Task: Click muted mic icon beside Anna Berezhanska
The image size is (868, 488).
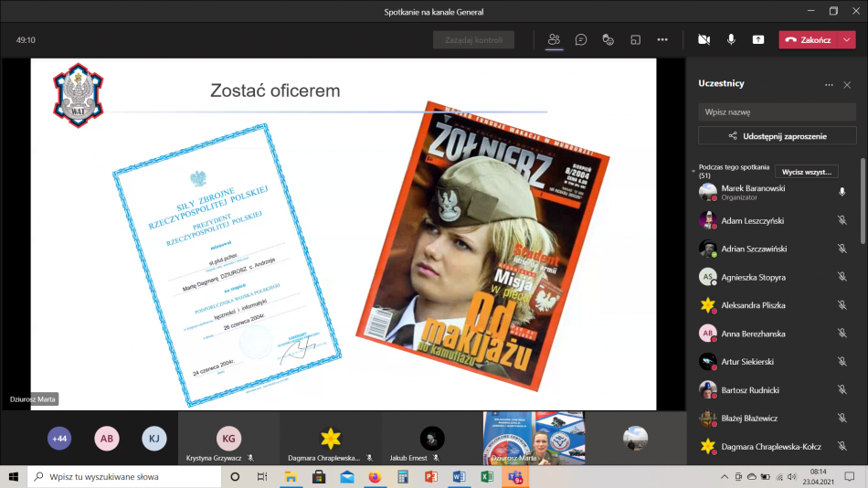Action: click(x=842, y=334)
